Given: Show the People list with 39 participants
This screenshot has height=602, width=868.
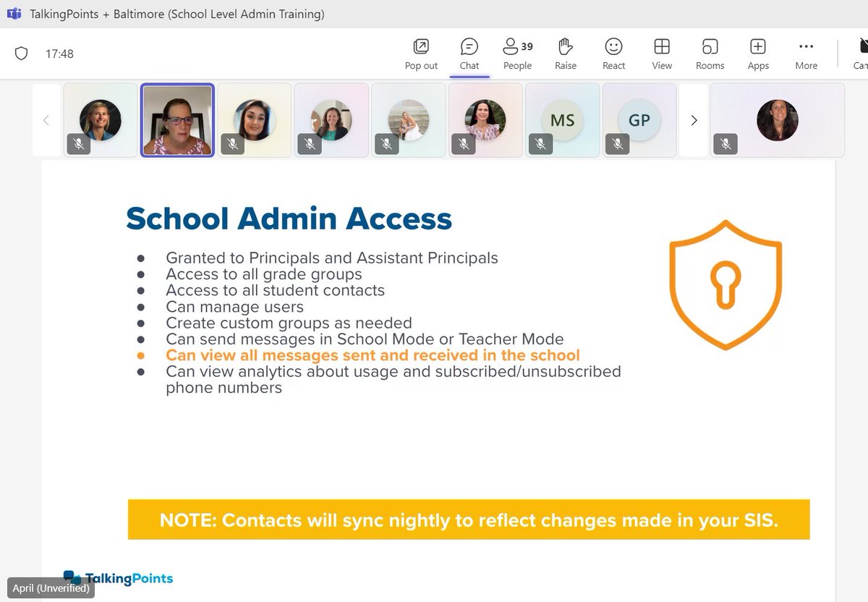Looking at the screenshot, I should pyautogui.click(x=518, y=54).
